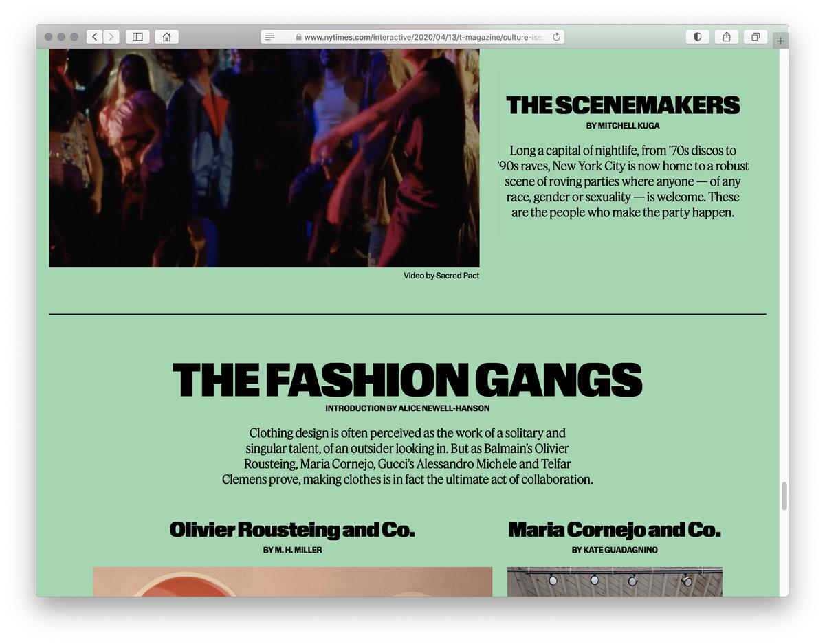
Task: Click the page vertical scrollbar thumb
Action: pyautogui.click(x=784, y=496)
